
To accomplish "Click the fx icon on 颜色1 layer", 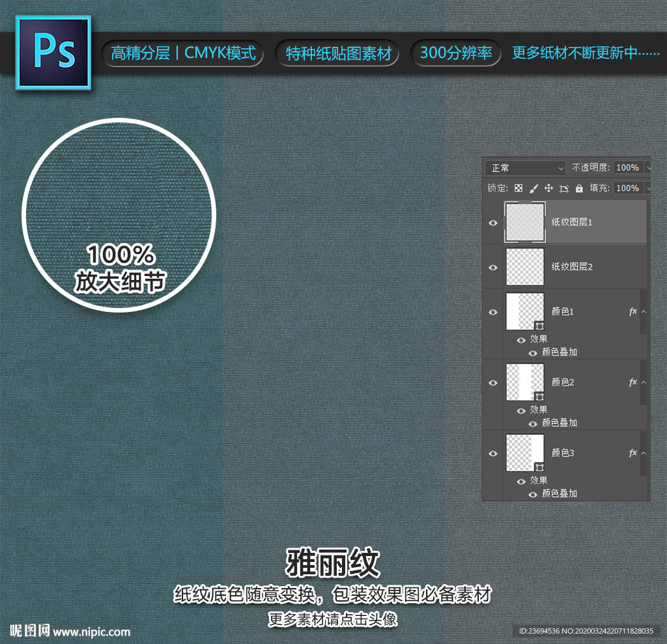I will [632, 312].
